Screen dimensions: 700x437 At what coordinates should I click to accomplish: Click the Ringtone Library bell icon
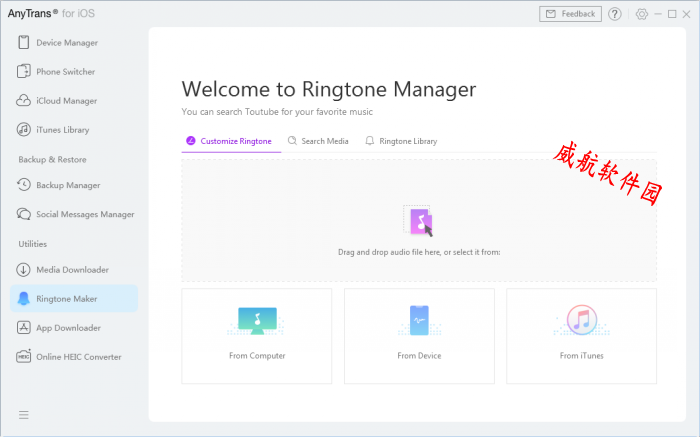pos(370,141)
